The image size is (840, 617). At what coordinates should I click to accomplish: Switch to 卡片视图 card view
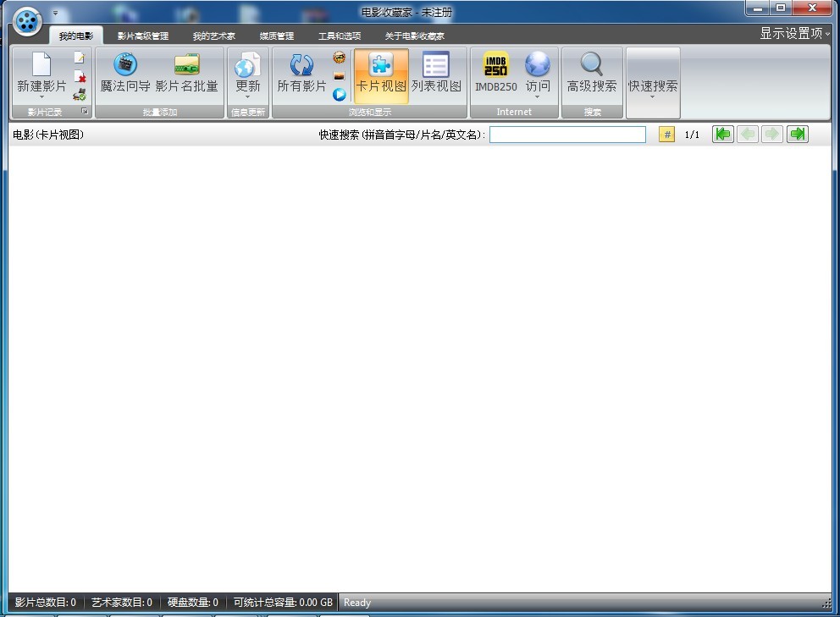point(381,74)
